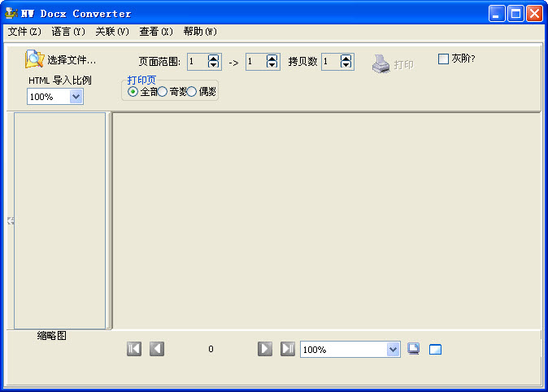Image resolution: width=548 pixels, height=392 pixels.
Task: Click the page range end input field
Action: [x=256, y=62]
